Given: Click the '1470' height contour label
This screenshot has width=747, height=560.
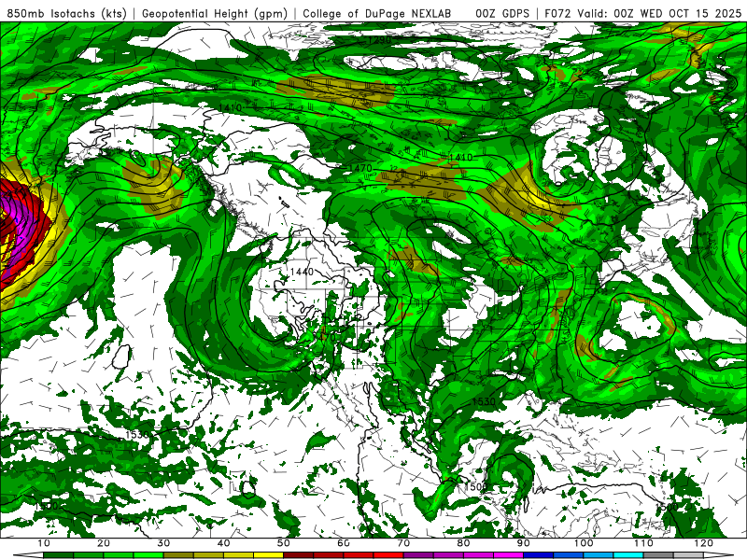Looking at the screenshot, I should point(360,168).
